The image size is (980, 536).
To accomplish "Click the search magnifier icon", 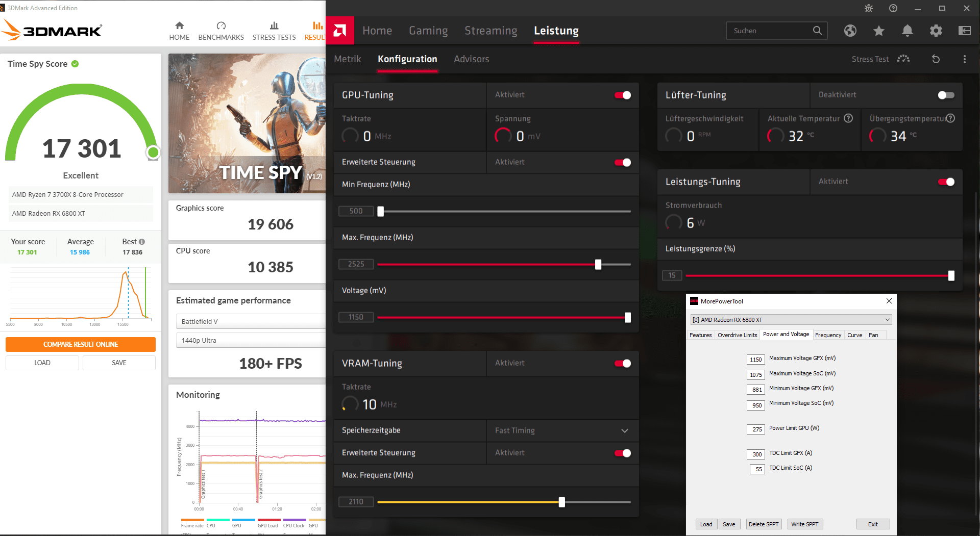I will pyautogui.click(x=817, y=31).
